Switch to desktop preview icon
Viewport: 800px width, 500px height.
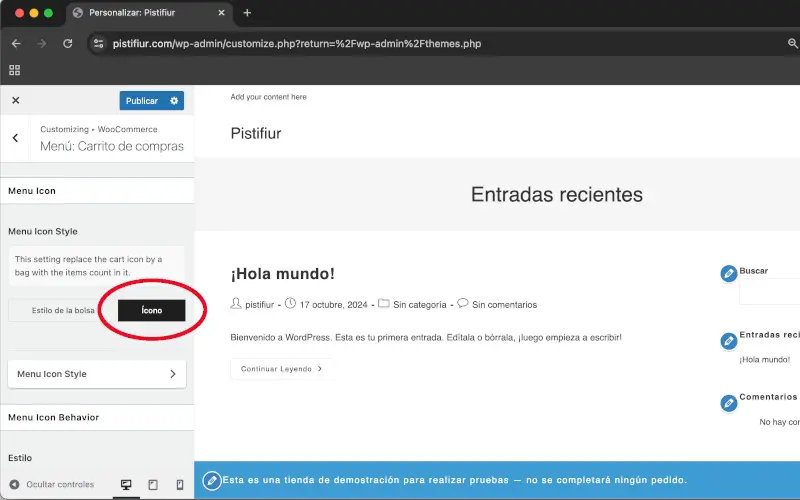(x=126, y=484)
